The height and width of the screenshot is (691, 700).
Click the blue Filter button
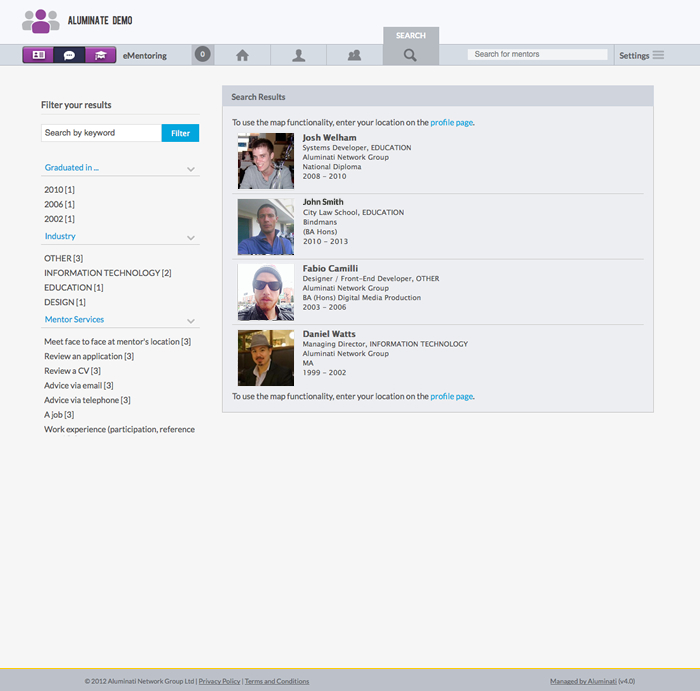pyautogui.click(x=180, y=133)
